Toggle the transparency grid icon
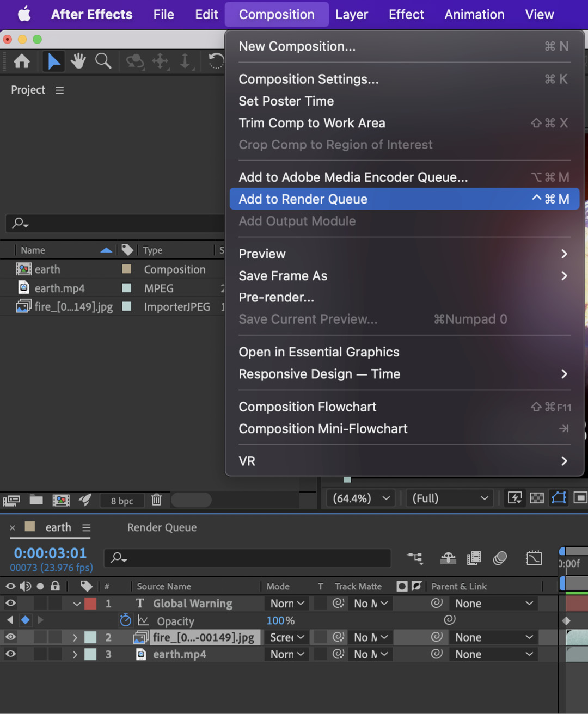 pyautogui.click(x=537, y=498)
